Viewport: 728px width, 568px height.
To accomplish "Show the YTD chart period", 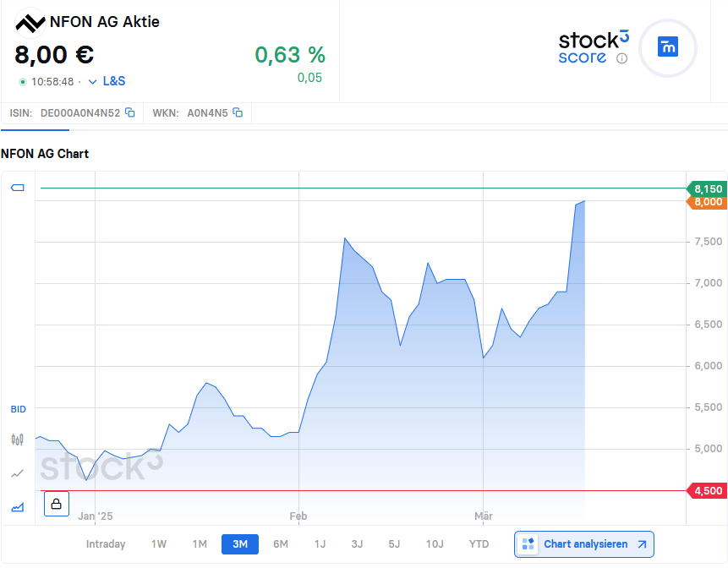I will pos(479,543).
